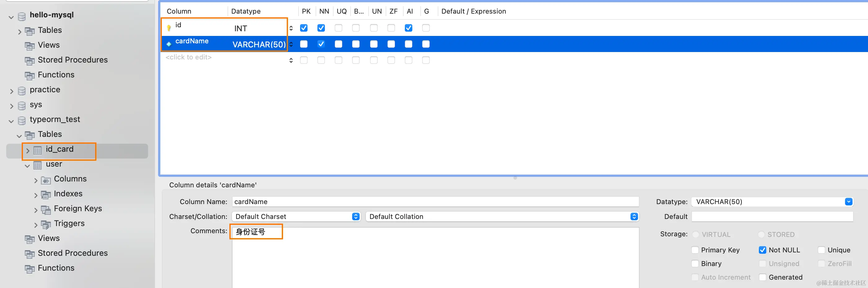The image size is (868, 288).
Task: Expand the Triggers node under user
Action: 36,225
